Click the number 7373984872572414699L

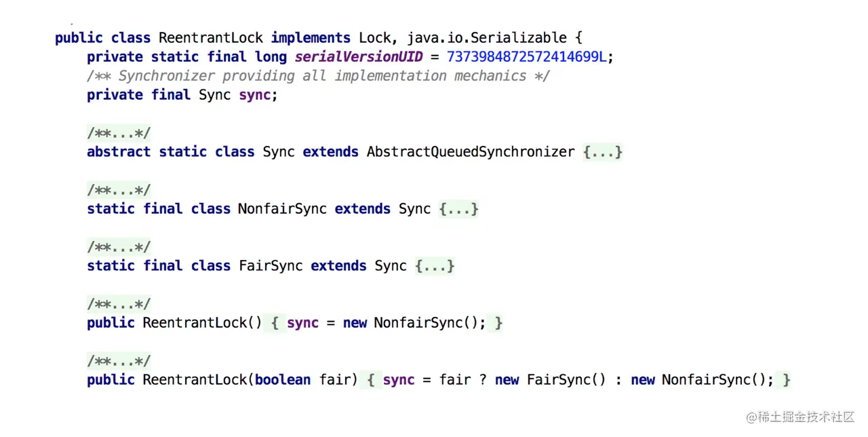click(x=526, y=57)
